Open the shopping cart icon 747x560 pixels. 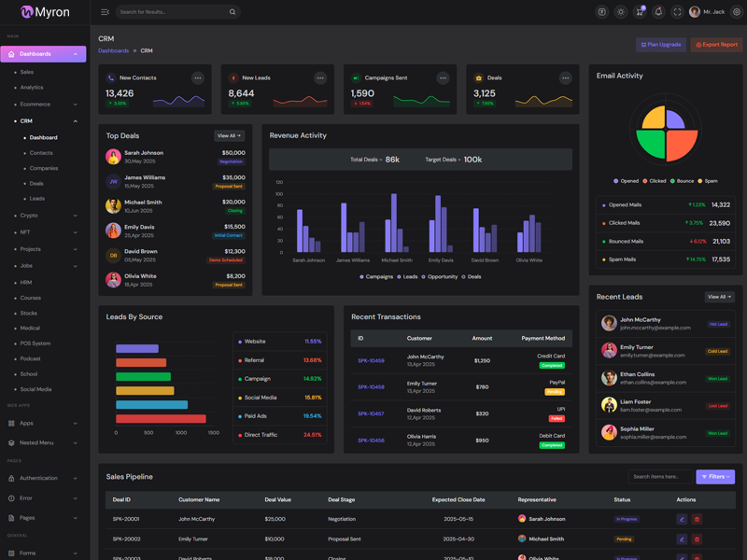(x=640, y=12)
